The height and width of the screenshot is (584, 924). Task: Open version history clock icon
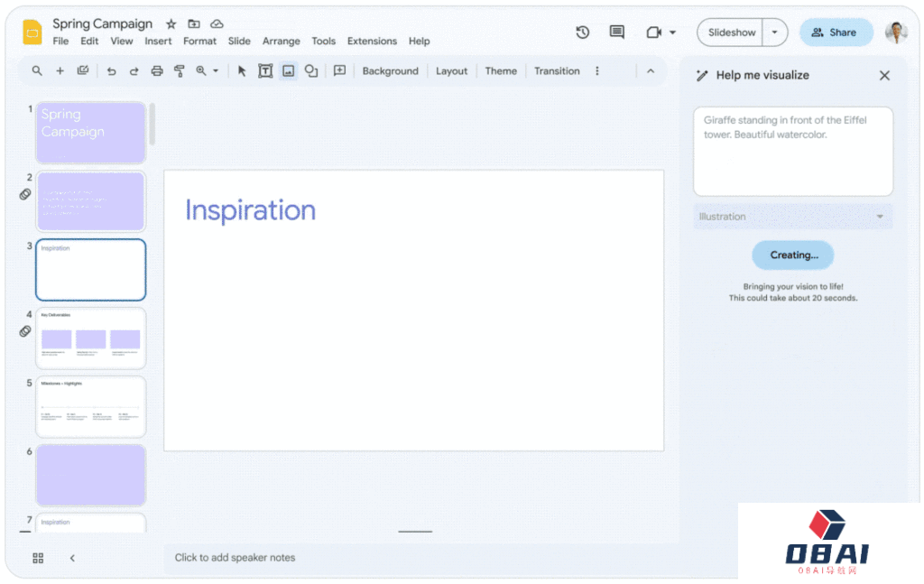583,32
